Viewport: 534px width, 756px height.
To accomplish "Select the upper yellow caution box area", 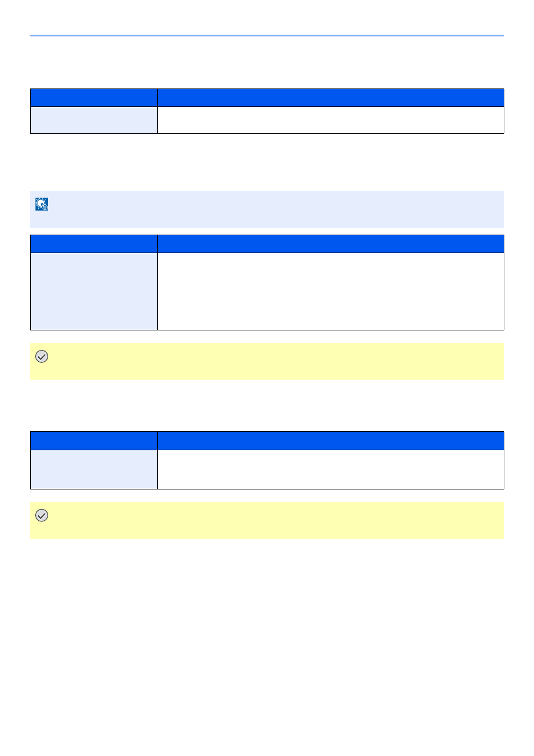I will pyautogui.click(x=267, y=361).
